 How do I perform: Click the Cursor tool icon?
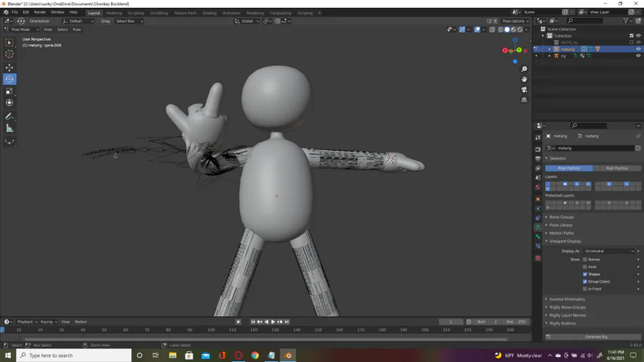(x=9, y=54)
